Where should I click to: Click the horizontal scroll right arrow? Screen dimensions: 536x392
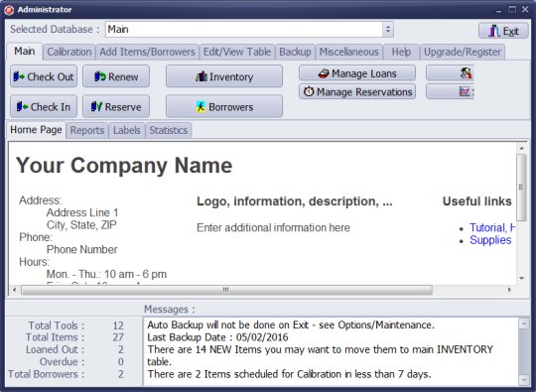tap(509, 290)
